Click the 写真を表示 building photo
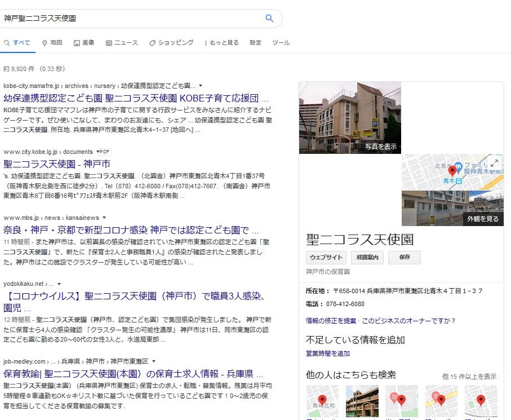 click(x=350, y=118)
